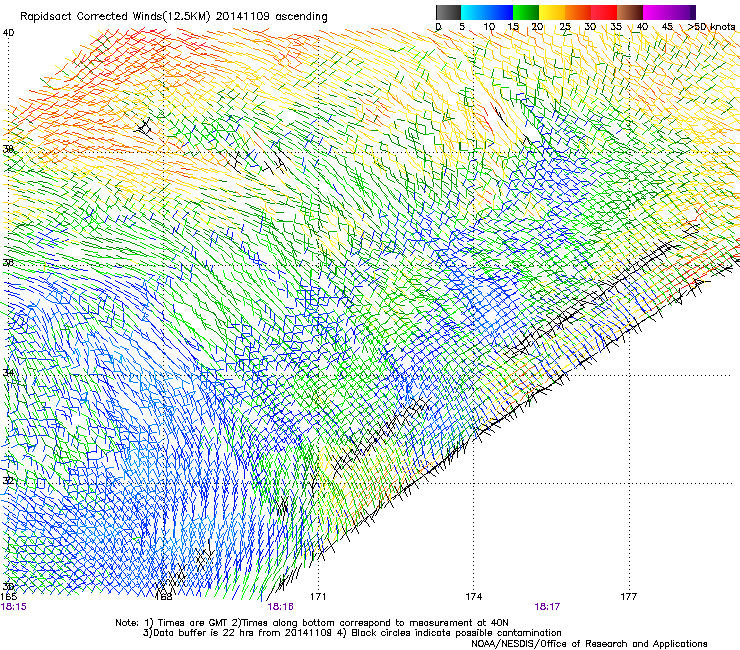The width and height of the screenshot is (740, 650).
Task: Click the purple '18:17' time label
Action: (547, 607)
